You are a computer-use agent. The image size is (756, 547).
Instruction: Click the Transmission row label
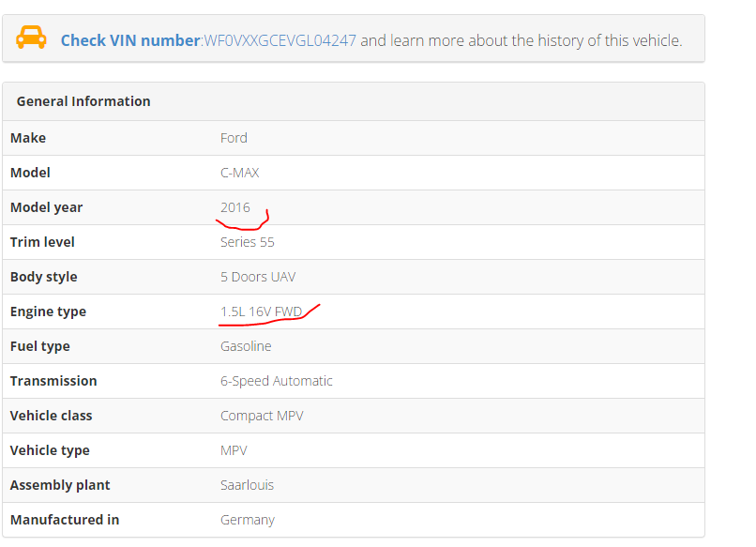click(x=53, y=381)
